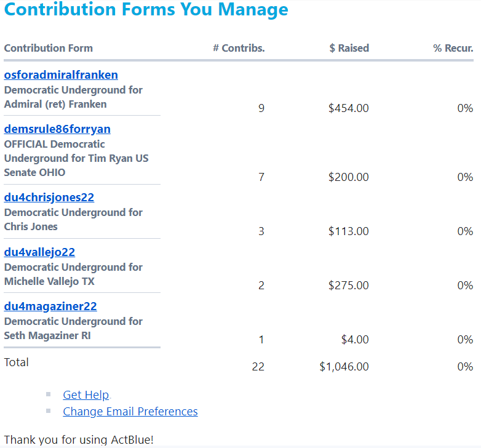Click the Total row label

click(x=17, y=362)
